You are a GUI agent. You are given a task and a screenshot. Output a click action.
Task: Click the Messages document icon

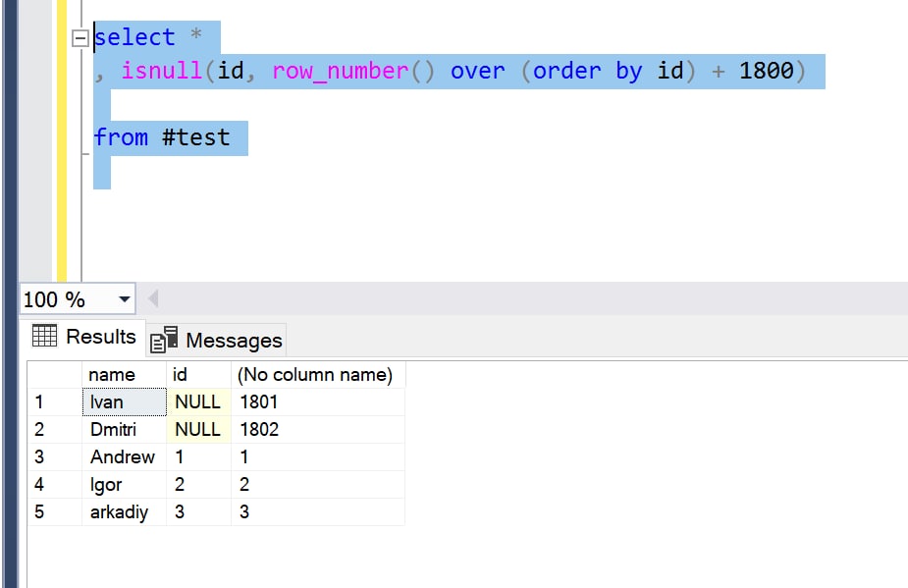coord(164,340)
